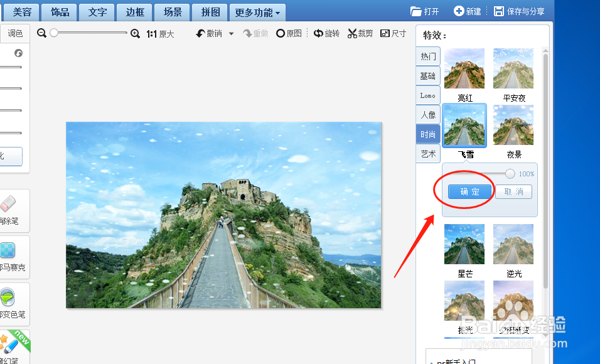Select the 艺术 effects category
The width and height of the screenshot is (600, 364).
[428, 154]
